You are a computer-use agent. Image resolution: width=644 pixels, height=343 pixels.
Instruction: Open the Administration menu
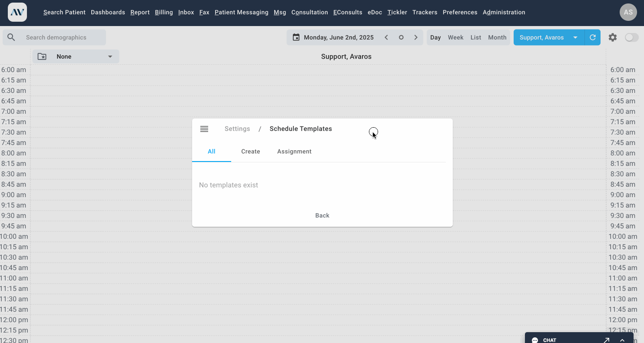coord(504,12)
